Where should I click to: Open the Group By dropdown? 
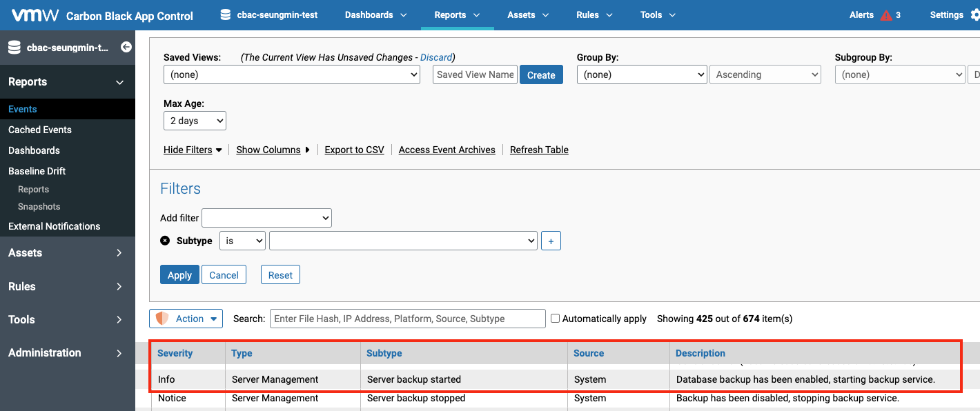(642, 74)
